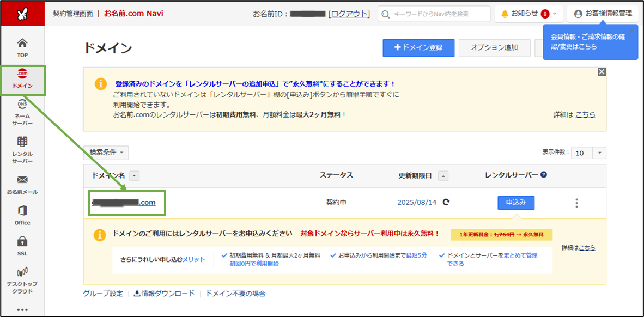Image resolution: width=644 pixels, height=317 pixels.
Task: Close the blue tooltip popup
Action: tap(631, 31)
